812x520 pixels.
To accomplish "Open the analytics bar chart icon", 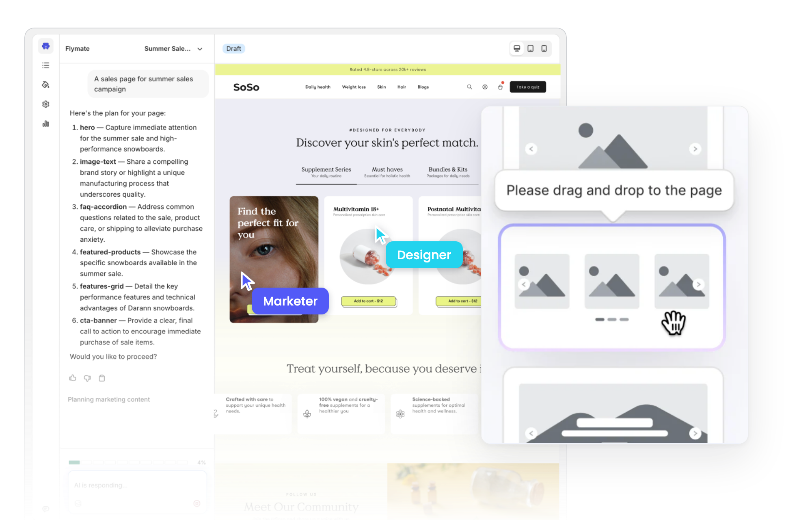I will (45, 123).
